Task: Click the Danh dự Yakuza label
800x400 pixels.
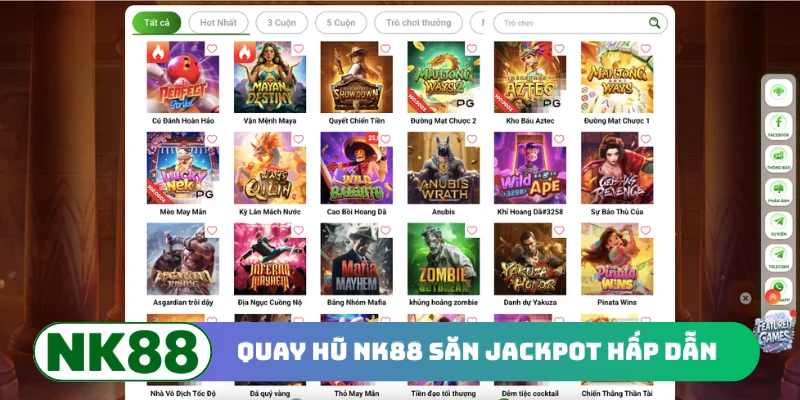Action: (530, 303)
